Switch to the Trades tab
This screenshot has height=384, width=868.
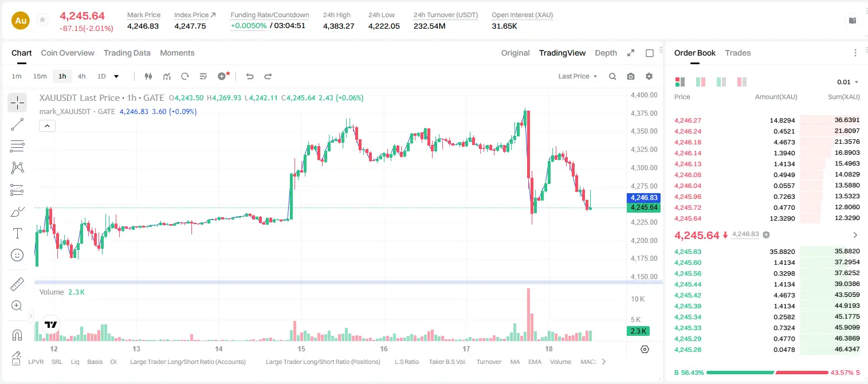pyautogui.click(x=737, y=53)
